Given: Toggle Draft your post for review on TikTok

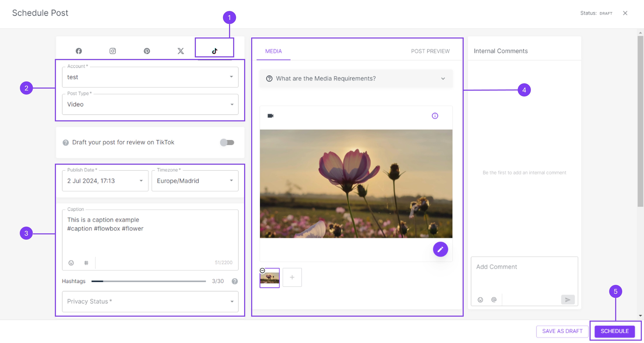Looking at the screenshot, I should [x=227, y=142].
